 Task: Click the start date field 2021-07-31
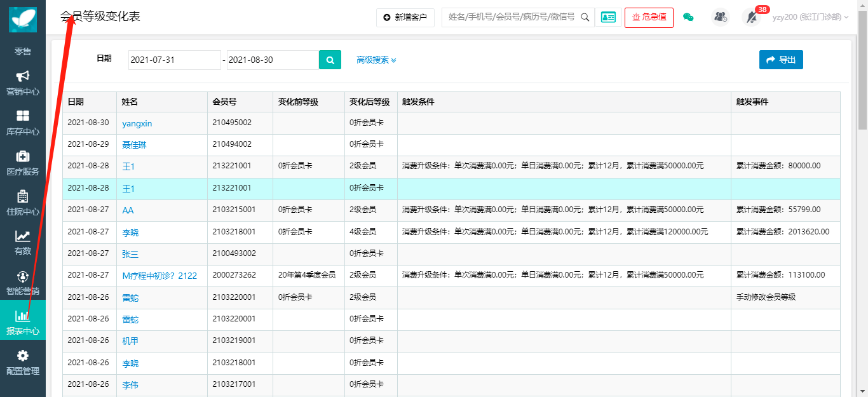click(x=175, y=60)
